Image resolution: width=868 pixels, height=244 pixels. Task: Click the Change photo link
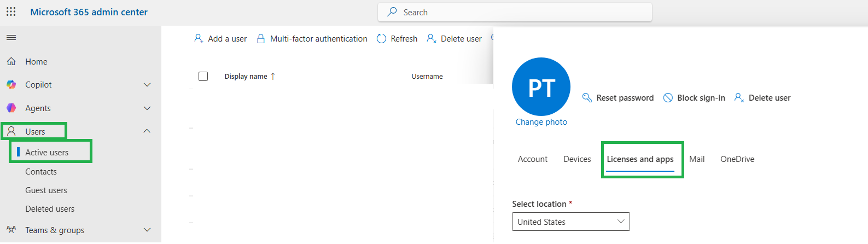(541, 121)
